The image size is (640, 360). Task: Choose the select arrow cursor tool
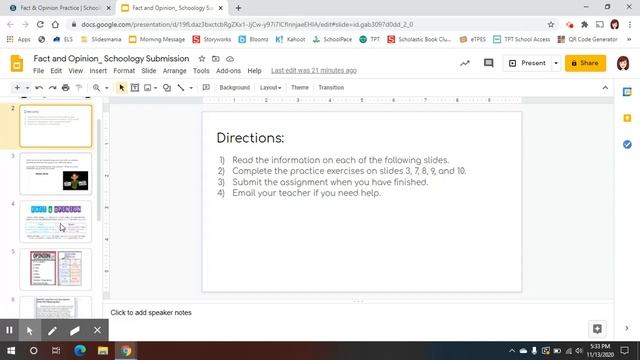[121, 88]
